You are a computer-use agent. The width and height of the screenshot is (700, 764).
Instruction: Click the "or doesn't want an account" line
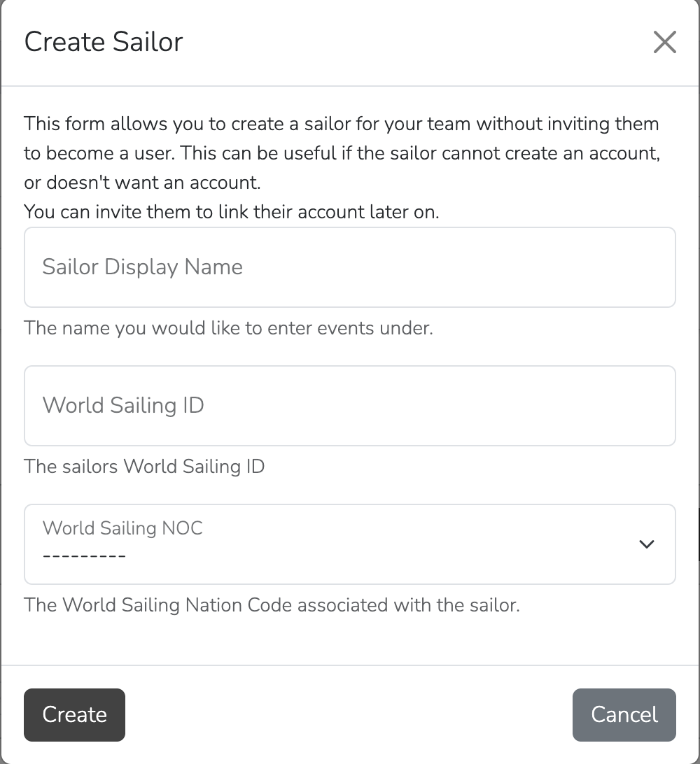tap(142, 183)
